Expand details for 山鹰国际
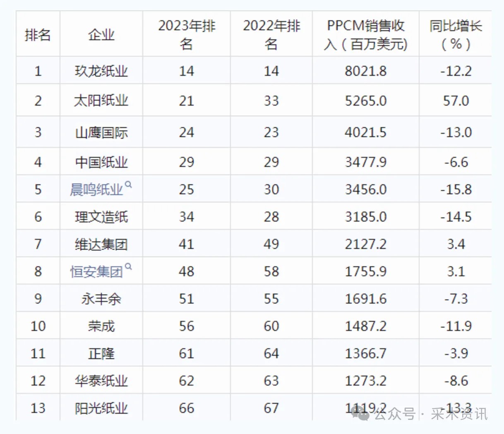 pyautogui.click(x=101, y=132)
